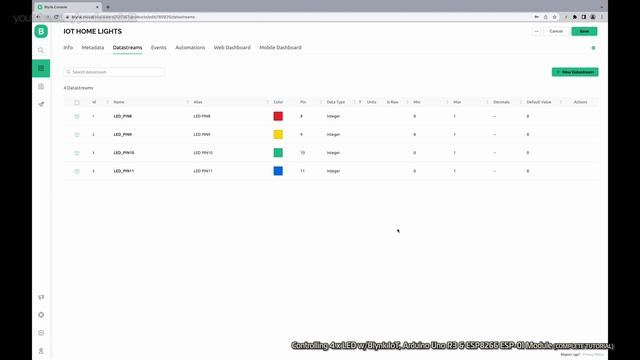Image resolution: width=640 pixels, height=360 pixels.
Task: Click the New Datastream button
Action: 575,72
